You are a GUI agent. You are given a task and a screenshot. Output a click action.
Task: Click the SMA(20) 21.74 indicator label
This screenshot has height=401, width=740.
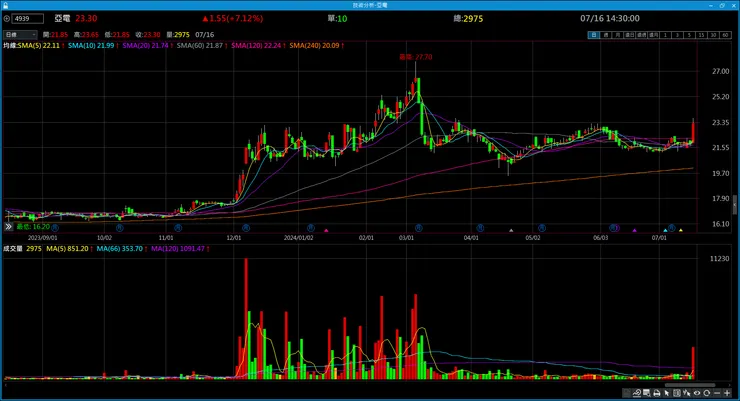145,46
